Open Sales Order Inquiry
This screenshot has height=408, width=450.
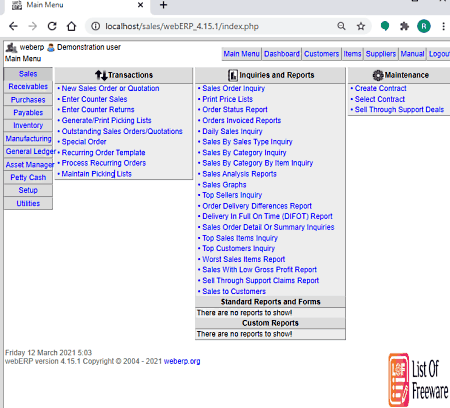click(x=233, y=88)
